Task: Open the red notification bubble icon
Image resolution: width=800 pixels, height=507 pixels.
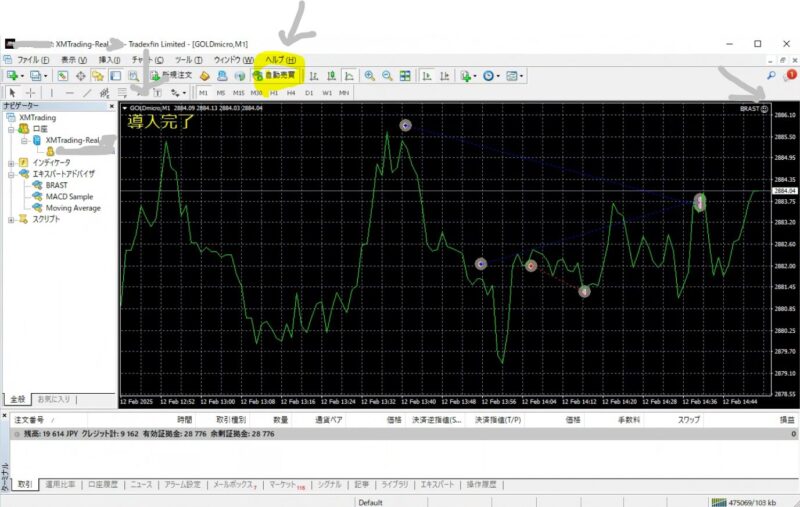Action: click(789, 75)
